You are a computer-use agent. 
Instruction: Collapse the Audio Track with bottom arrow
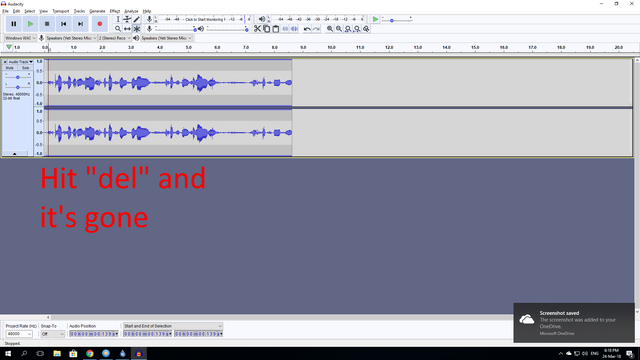[x=15, y=153]
